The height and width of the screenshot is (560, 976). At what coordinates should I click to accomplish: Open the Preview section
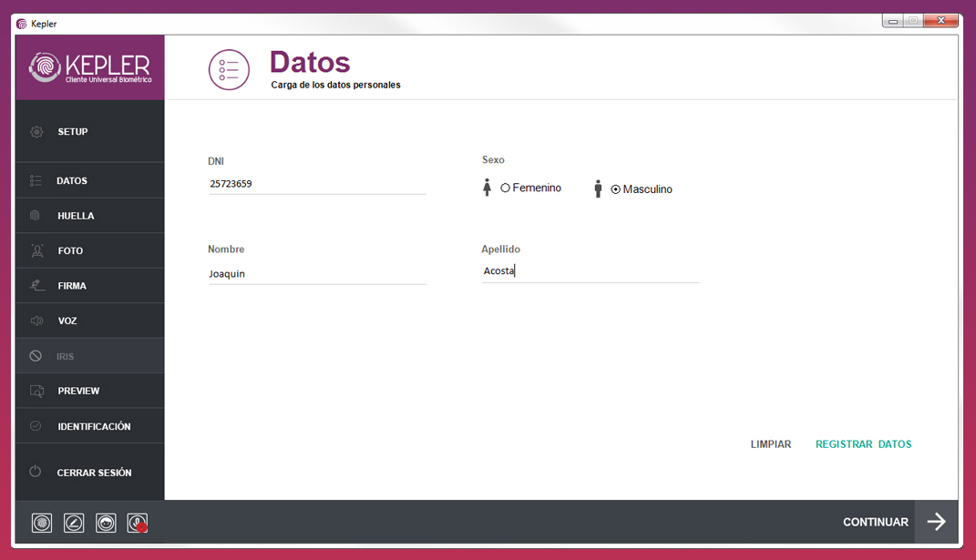[x=78, y=391]
